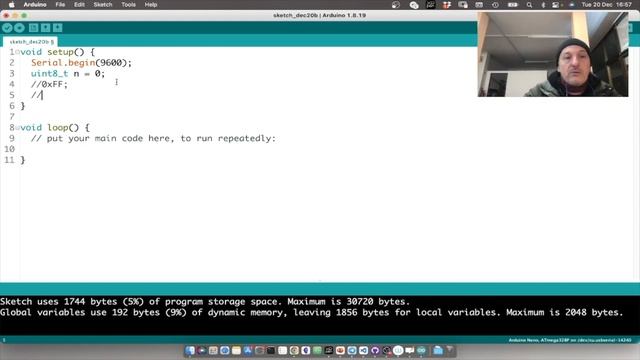The height and width of the screenshot is (360, 640).
Task: Click the battery status icon
Action: click(x=513, y=5)
